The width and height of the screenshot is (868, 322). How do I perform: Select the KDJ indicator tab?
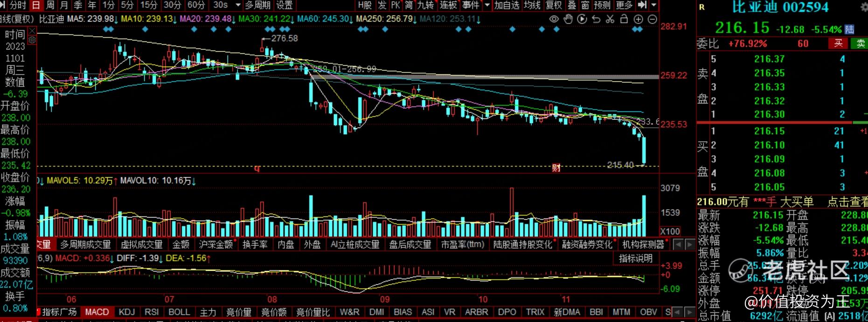click(x=127, y=312)
